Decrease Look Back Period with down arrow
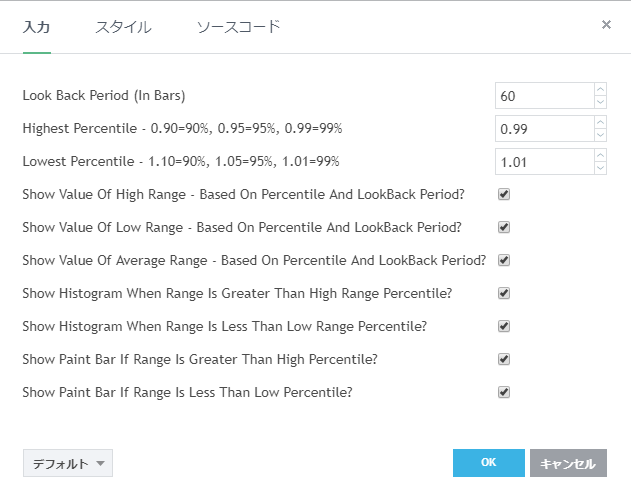 click(600, 102)
